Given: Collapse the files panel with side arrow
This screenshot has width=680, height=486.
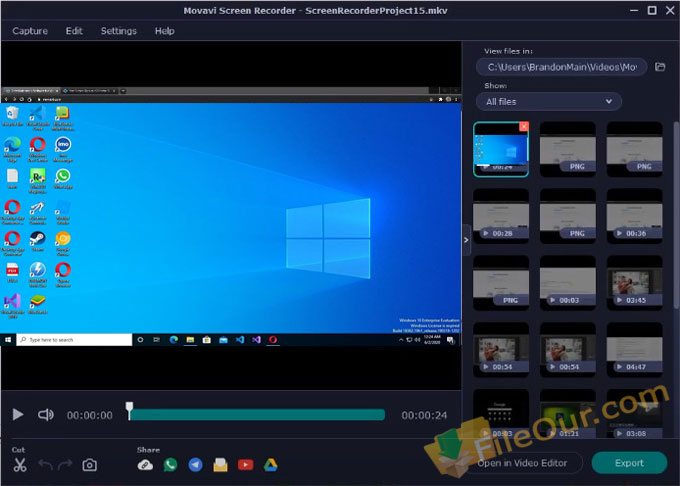Looking at the screenshot, I should pos(466,240).
